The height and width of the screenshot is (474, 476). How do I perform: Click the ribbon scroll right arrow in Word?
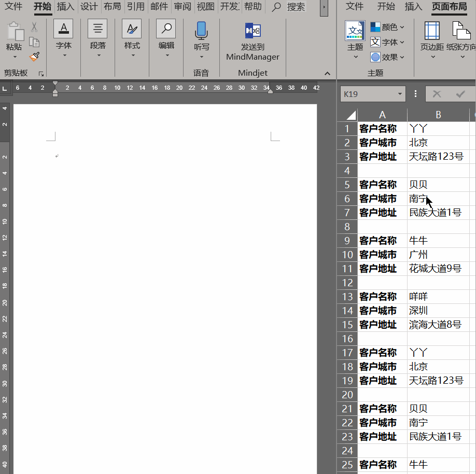(324, 7)
